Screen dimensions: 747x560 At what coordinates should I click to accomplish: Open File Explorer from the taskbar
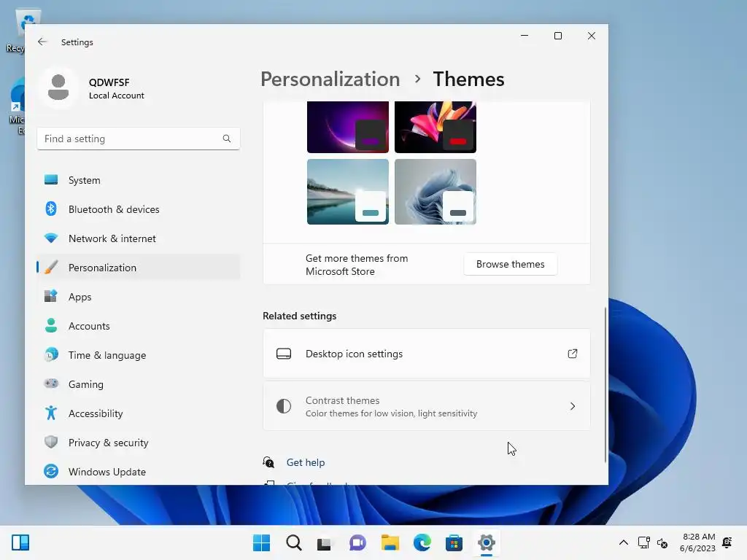390,542
